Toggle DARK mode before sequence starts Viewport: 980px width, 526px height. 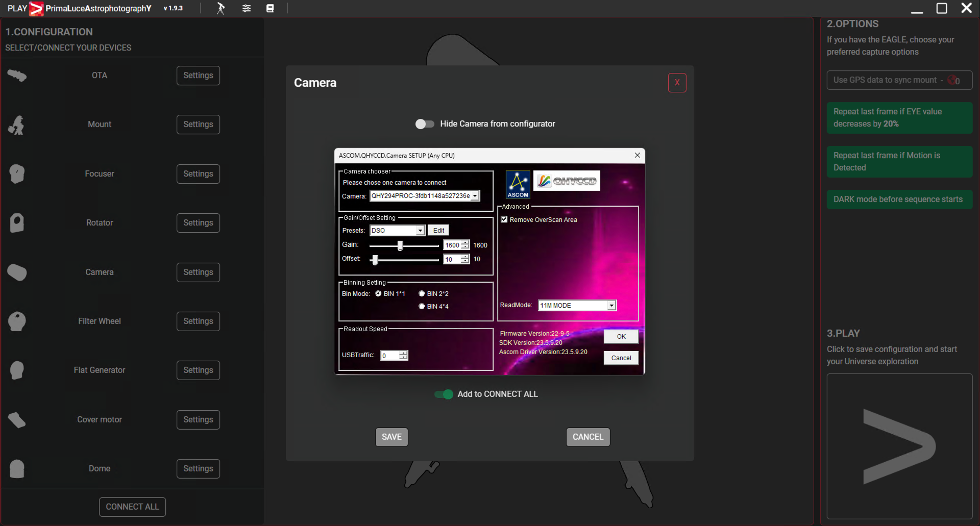899,199
